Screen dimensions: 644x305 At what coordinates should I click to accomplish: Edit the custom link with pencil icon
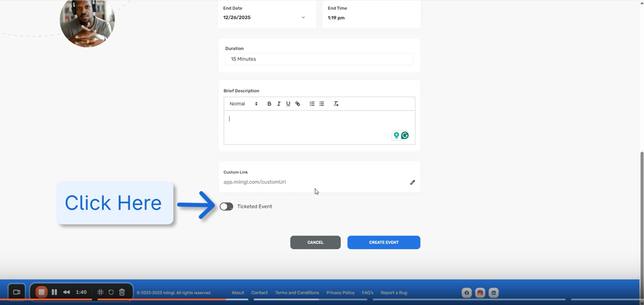click(x=412, y=182)
